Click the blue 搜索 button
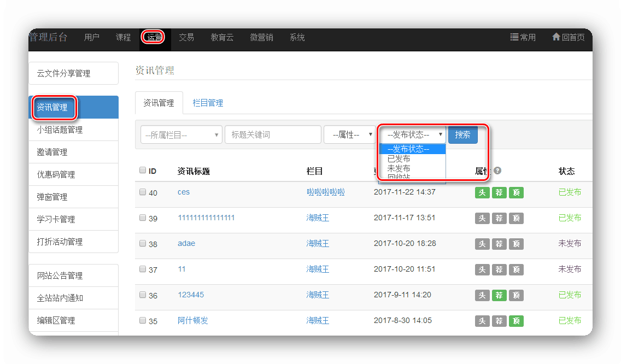Image resolution: width=621 pixels, height=364 pixels. coord(462,135)
